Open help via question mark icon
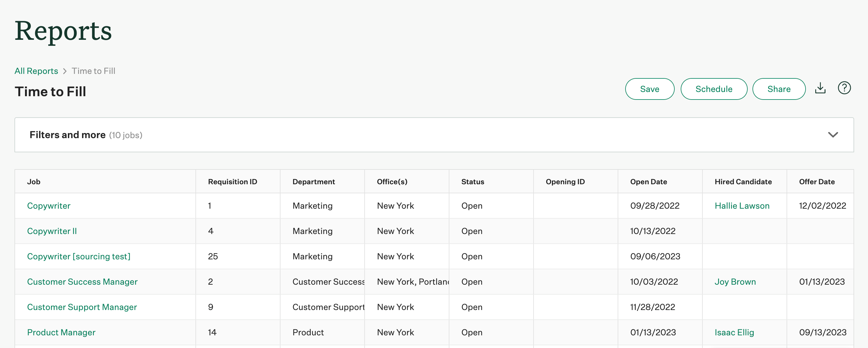This screenshot has width=868, height=348. (x=844, y=88)
